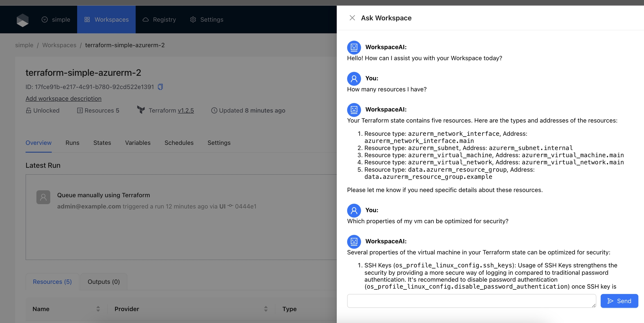Switch to the Variables tab
This screenshot has height=323, width=644.
(138, 143)
